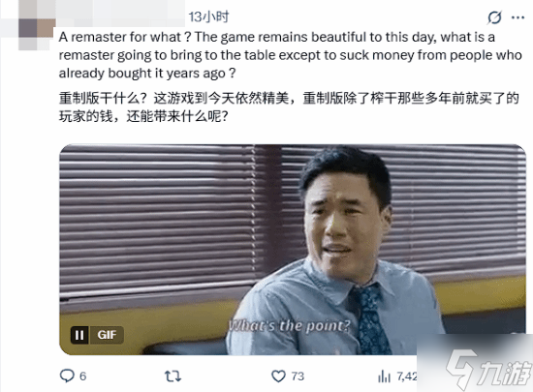The width and height of the screenshot is (533, 392).
Task: Click the 13小时 timestamp link
Action: tap(208, 17)
